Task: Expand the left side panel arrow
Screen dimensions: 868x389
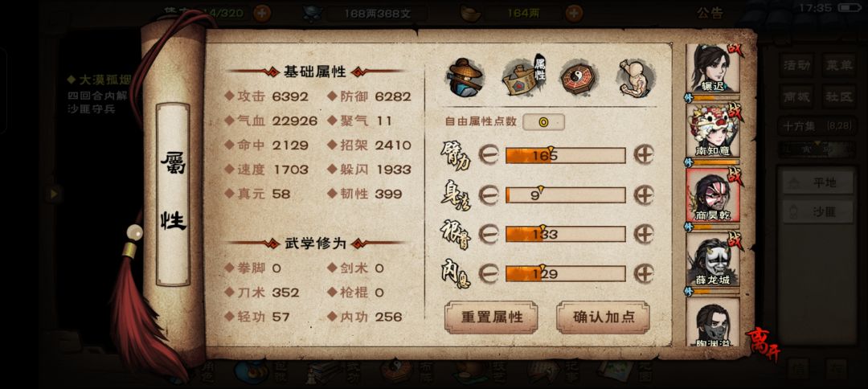Action: pyautogui.click(x=54, y=194)
